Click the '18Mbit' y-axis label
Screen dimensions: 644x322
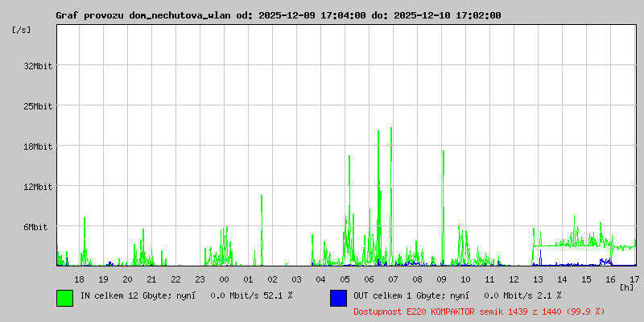click(38, 147)
